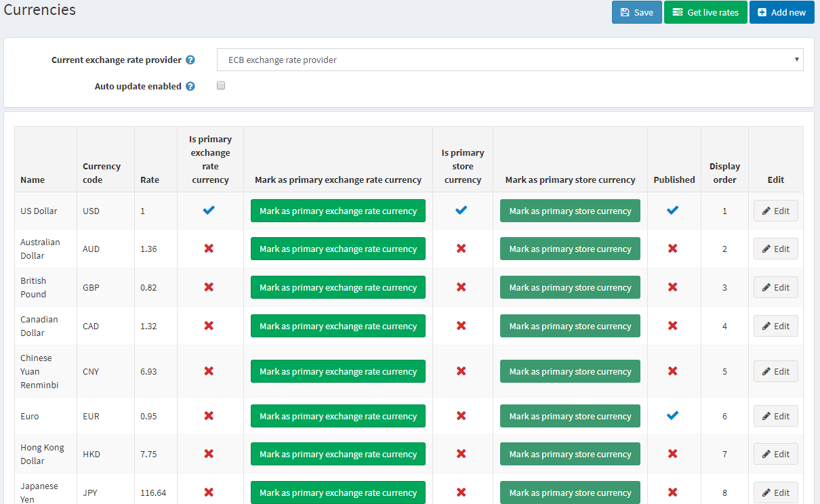Open the exchange rate provider dropdown
The height and width of the screenshot is (504, 820).
coord(510,60)
